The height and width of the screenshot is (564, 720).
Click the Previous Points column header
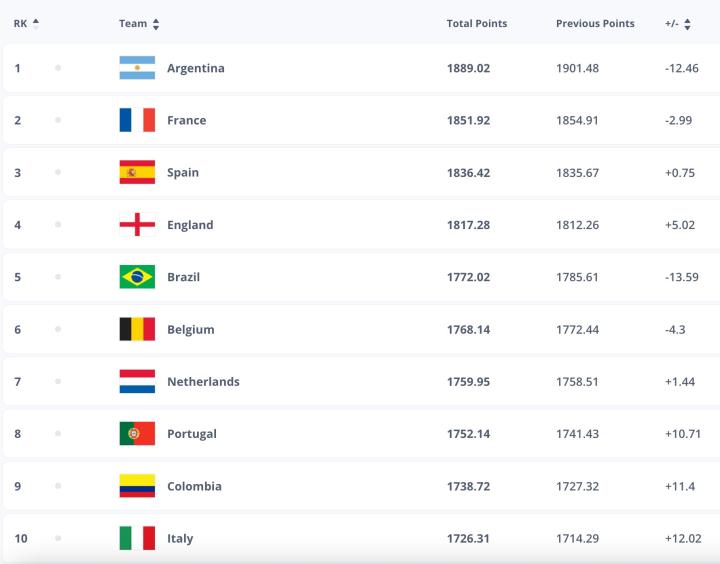click(x=595, y=23)
